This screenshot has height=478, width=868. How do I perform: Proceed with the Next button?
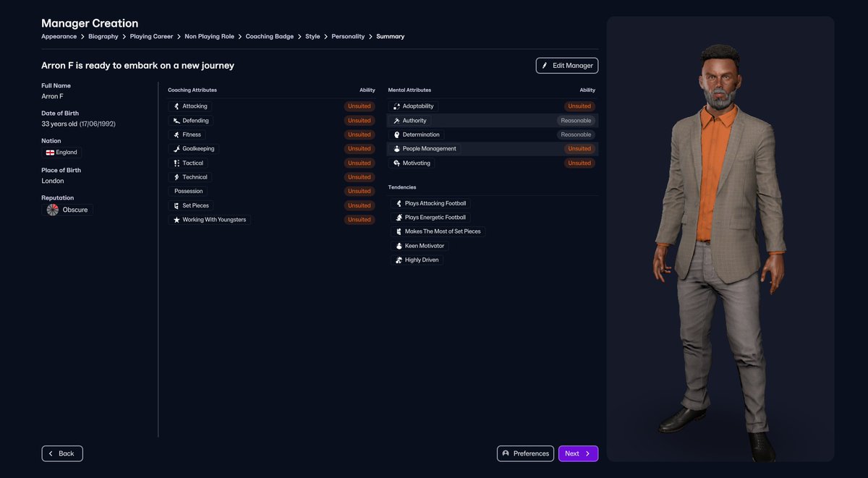coord(578,453)
